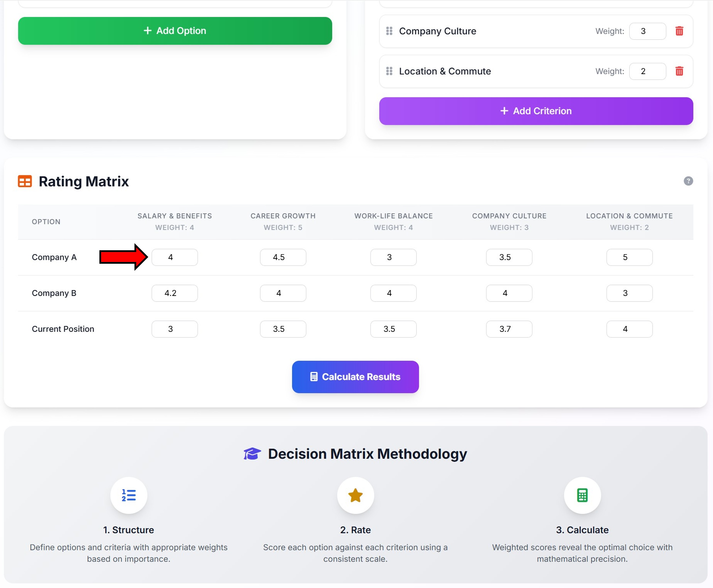Select Company A's Salary & Benefits score field

click(x=174, y=257)
